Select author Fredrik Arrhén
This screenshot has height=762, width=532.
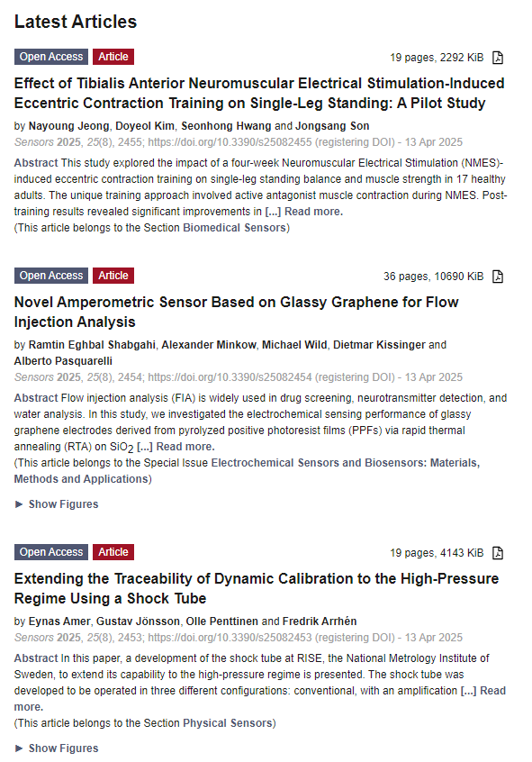pyautogui.click(x=320, y=621)
